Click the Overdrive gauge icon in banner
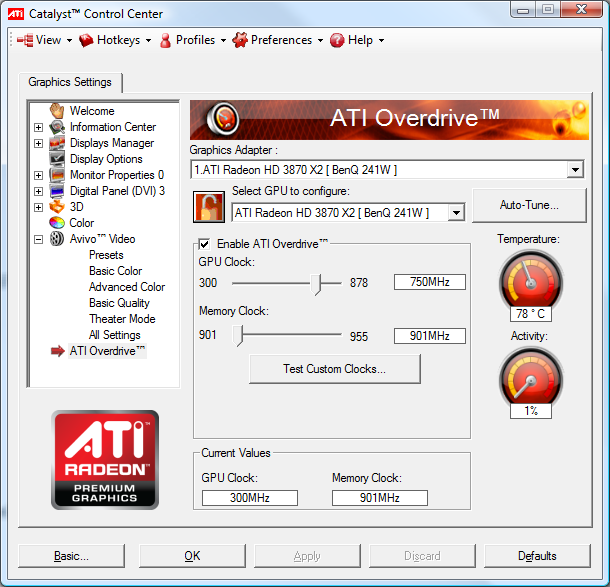Image resolution: width=610 pixels, height=587 pixels. click(223, 118)
